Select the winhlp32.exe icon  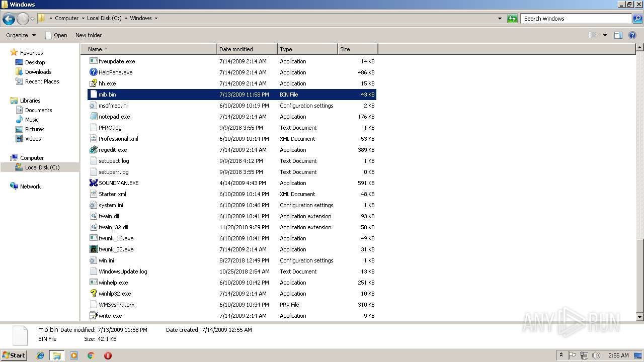pos(93,294)
